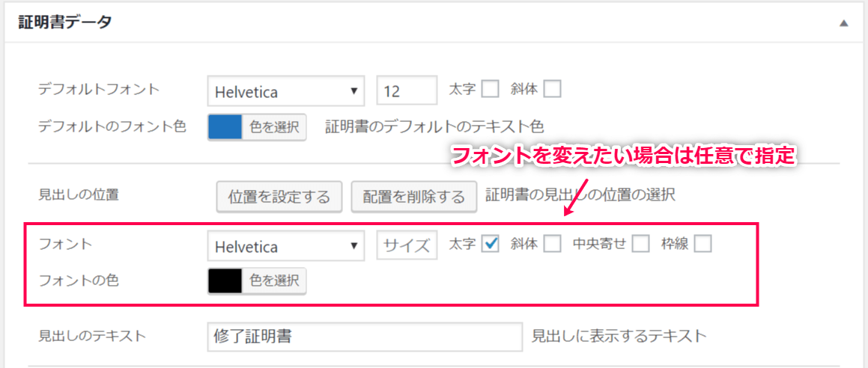Enable 斜体 for the default font
Image resolution: width=868 pixels, height=368 pixels.
(553, 89)
